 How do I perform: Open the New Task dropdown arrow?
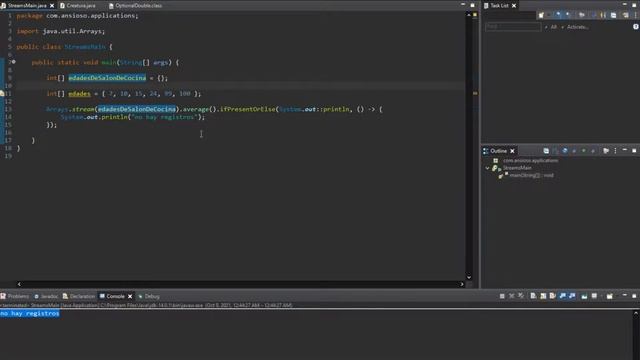click(549, 15)
